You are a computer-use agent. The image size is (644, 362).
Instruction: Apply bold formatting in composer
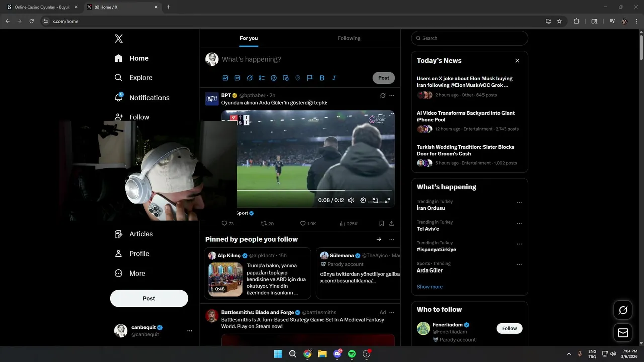[x=322, y=78]
